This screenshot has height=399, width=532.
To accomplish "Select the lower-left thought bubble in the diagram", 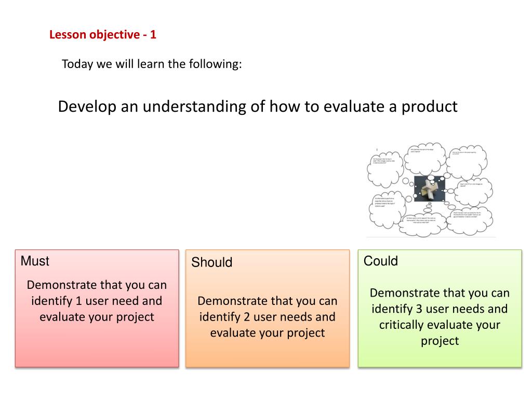I will click(387, 210).
